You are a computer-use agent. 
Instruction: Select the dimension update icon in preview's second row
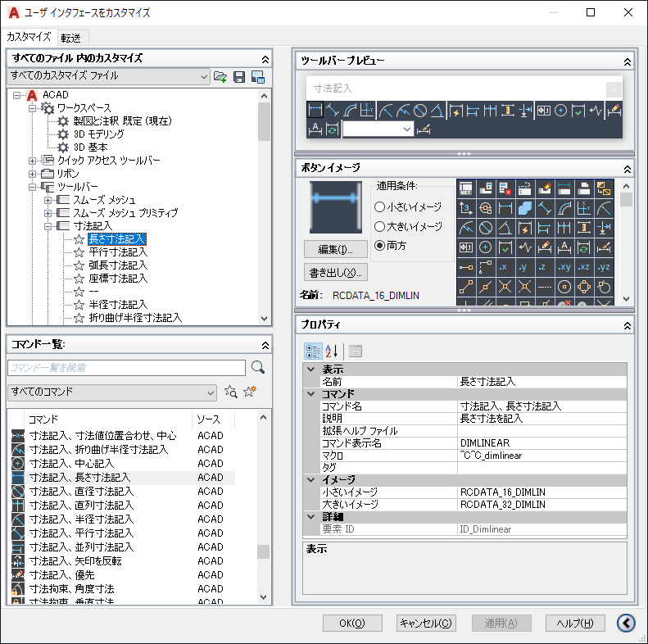pos(333,129)
